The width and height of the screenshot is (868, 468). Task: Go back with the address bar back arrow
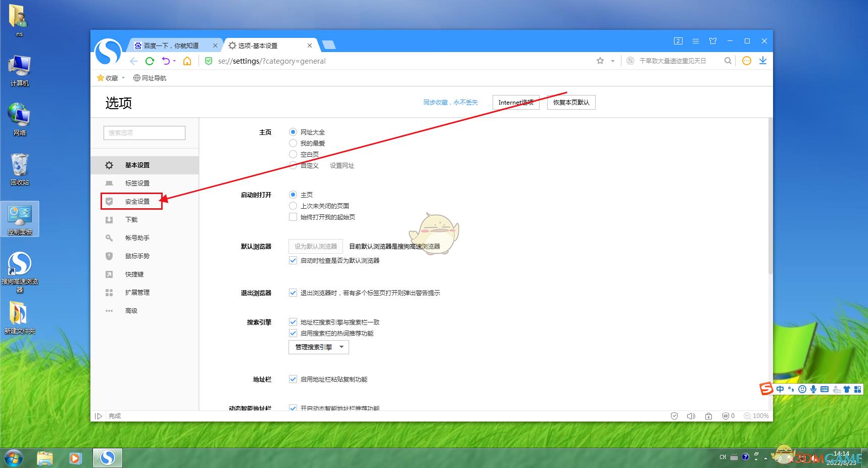click(x=134, y=61)
